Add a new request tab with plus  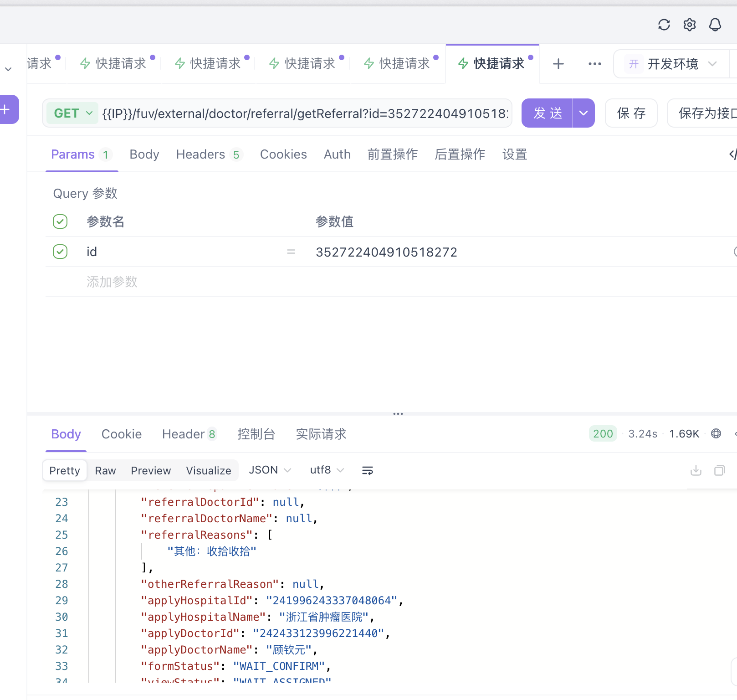click(x=558, y=64)
